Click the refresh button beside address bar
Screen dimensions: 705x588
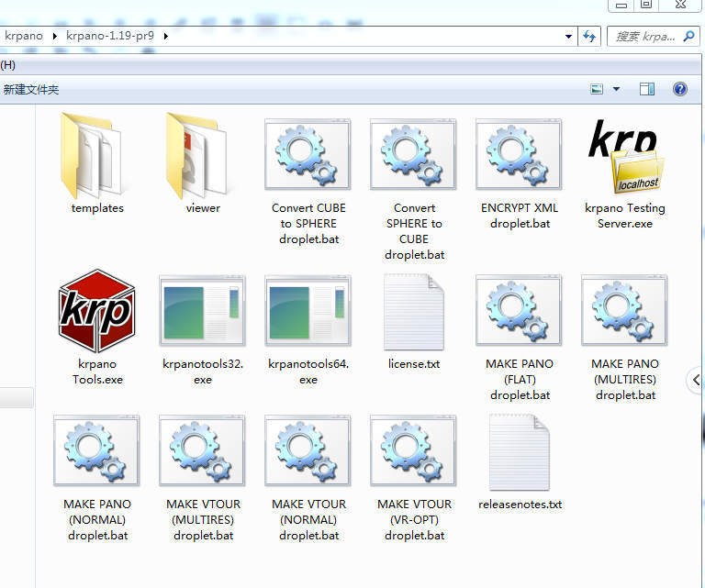pos(589,36)
